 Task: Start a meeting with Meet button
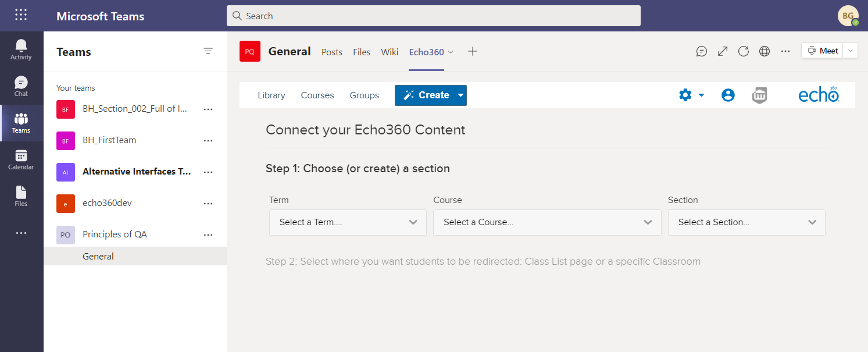(x=823, y=51)
